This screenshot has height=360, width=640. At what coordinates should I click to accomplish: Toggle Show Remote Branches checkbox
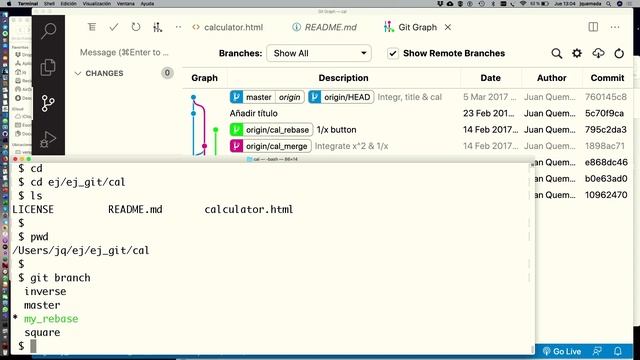(393, 53)
